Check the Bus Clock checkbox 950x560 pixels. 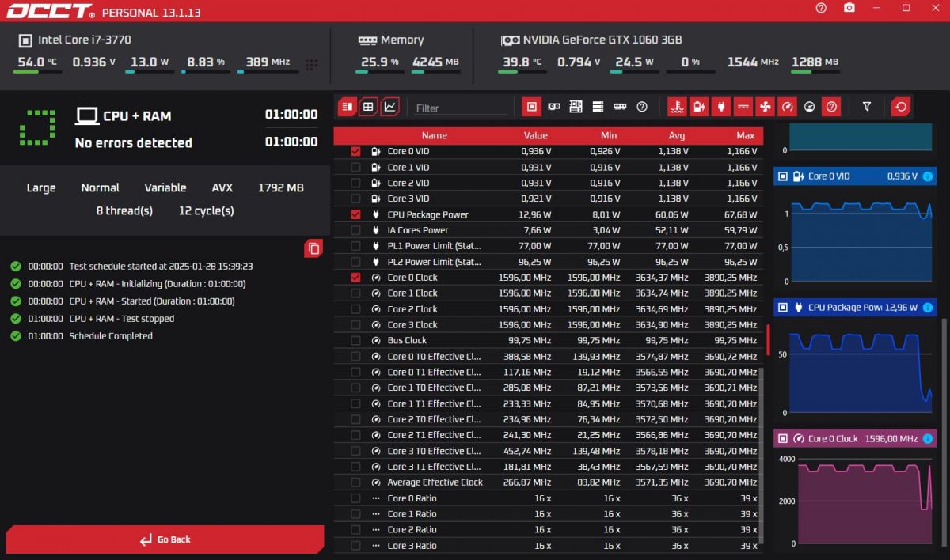[355, 340]
